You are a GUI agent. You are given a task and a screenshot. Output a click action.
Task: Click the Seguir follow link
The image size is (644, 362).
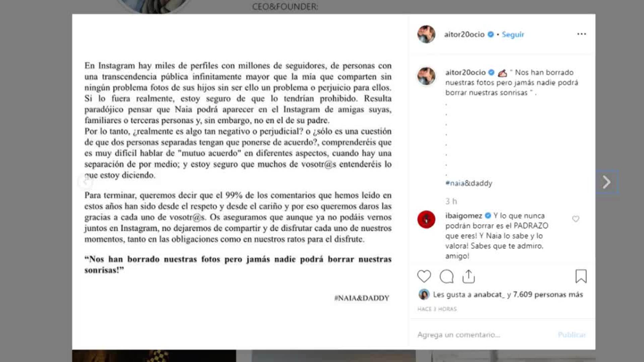pos(513,34)
